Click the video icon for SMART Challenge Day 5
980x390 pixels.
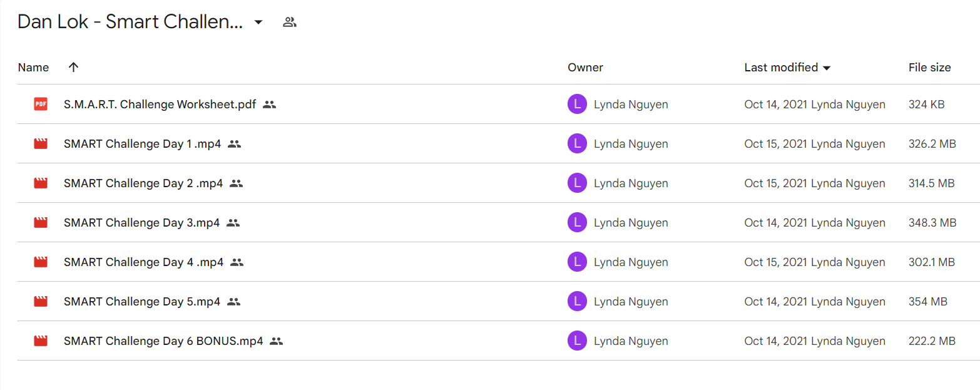pyautogui.click(x=41, y=302)
